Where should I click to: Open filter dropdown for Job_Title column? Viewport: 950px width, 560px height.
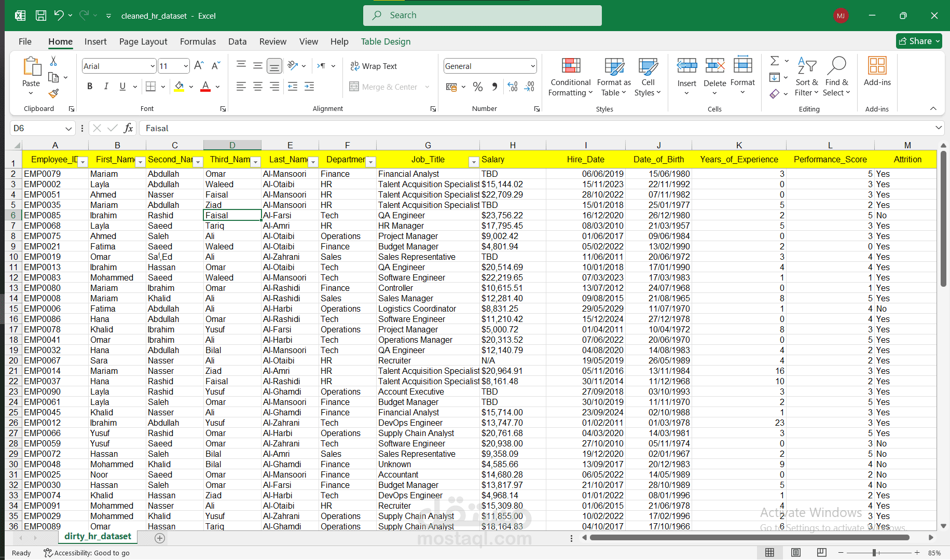coord(474,162)
